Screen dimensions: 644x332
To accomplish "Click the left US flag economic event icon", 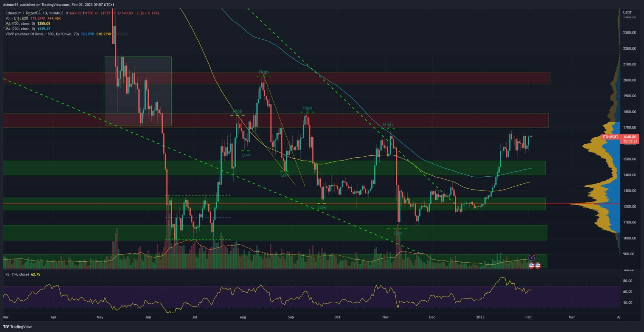I will 532,266.
